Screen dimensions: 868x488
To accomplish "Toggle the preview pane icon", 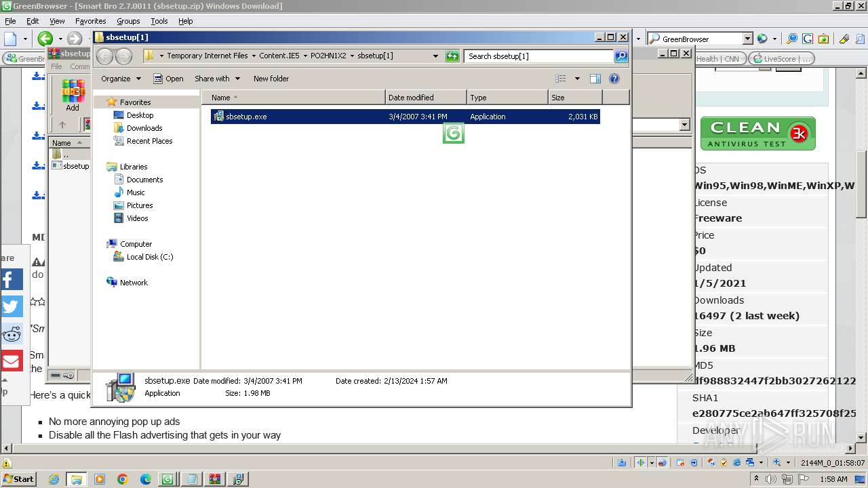I will 595,79.
